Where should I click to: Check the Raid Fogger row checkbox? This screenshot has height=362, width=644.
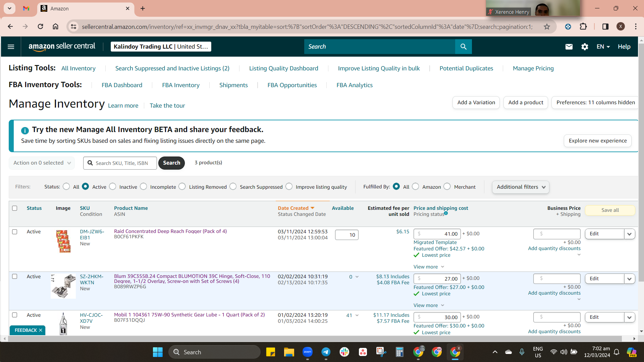(15, 232)
